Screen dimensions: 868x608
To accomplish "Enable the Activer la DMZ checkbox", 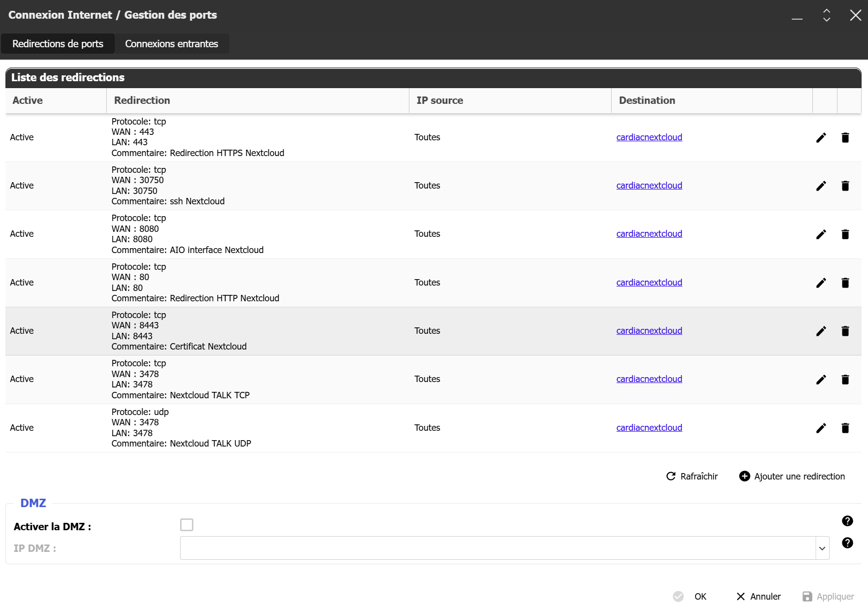I will point(186,525).
